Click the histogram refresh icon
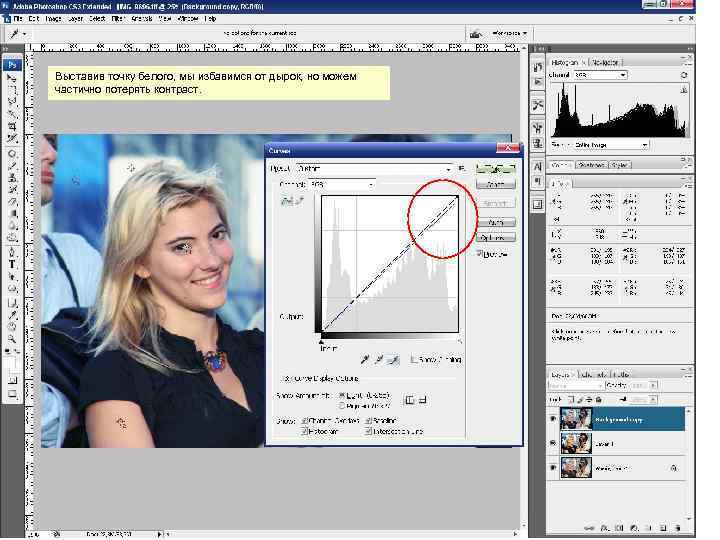 684,75
